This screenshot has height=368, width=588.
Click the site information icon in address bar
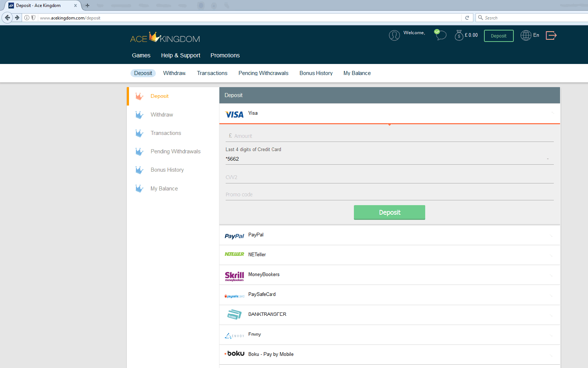click(x=27, y=18)
